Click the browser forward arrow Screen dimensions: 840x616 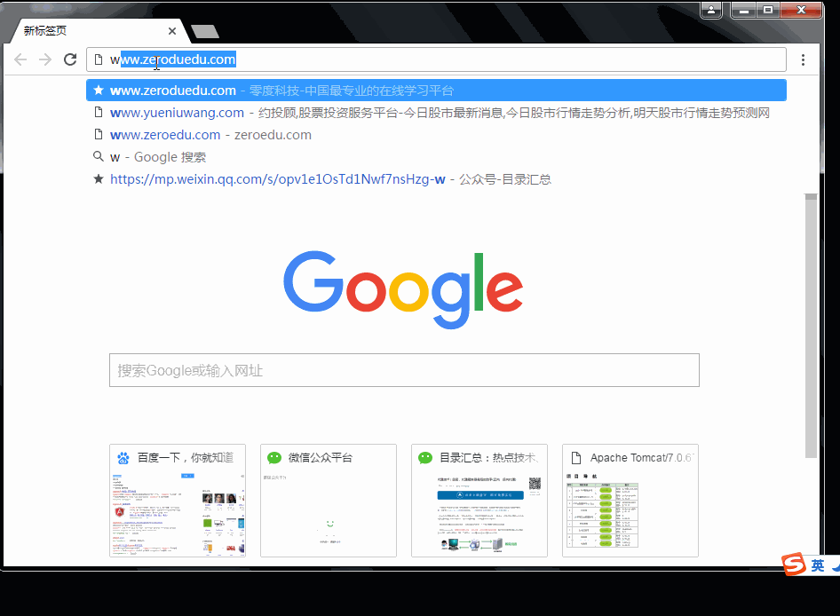(x=45, y=59)
